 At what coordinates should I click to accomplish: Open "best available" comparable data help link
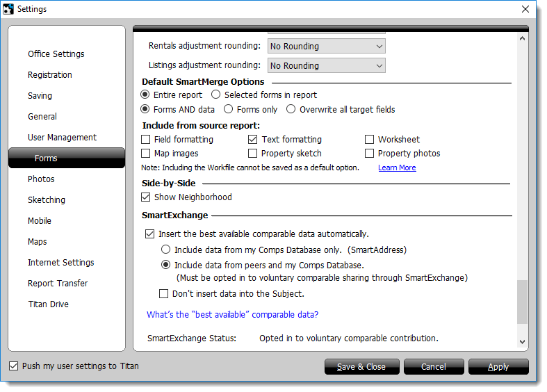(x=232, y=315)
